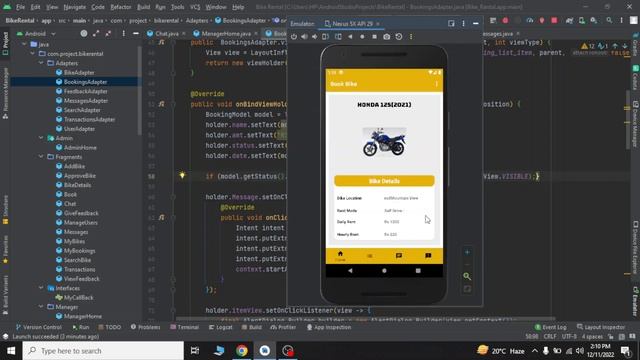The height and width of the screenshot is (360, 640).
Task: Take emulator screenshot with camera icon
Action: (387, 37)
